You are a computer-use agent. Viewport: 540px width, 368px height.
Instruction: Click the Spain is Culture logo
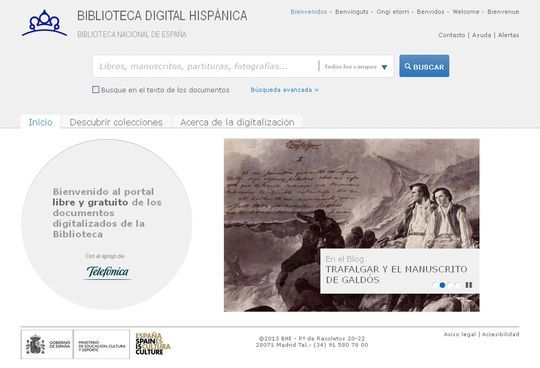click(x=153, y=344)
